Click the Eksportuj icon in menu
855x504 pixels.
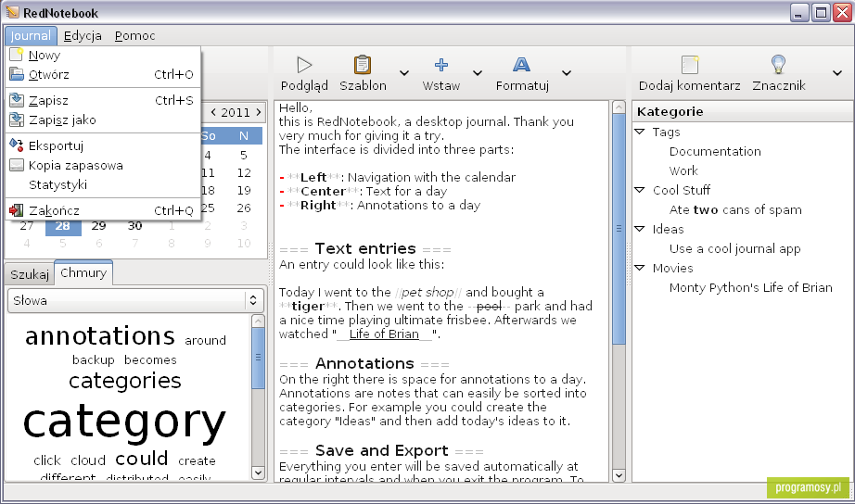[17, 145]
